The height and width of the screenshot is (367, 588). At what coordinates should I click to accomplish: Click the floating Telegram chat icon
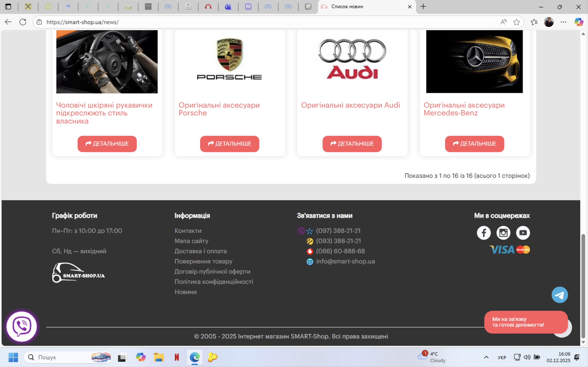560,295
